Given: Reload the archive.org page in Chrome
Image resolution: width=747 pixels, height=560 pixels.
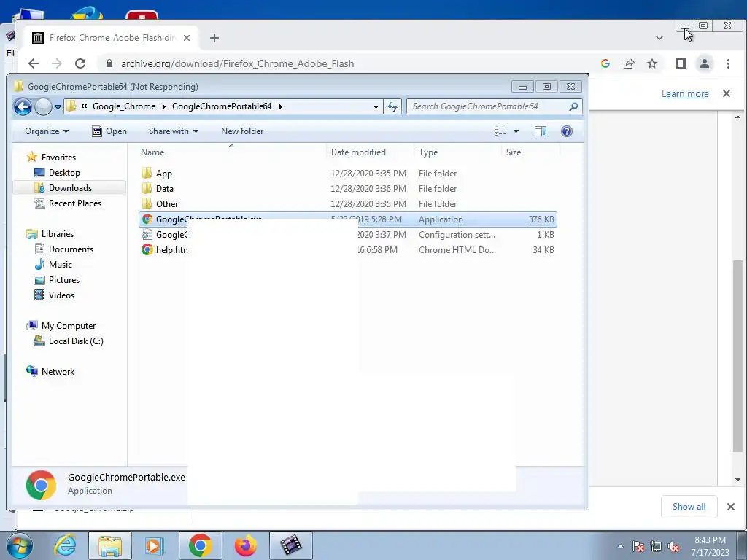Looking at the screenshot, I should coord(80,63).
